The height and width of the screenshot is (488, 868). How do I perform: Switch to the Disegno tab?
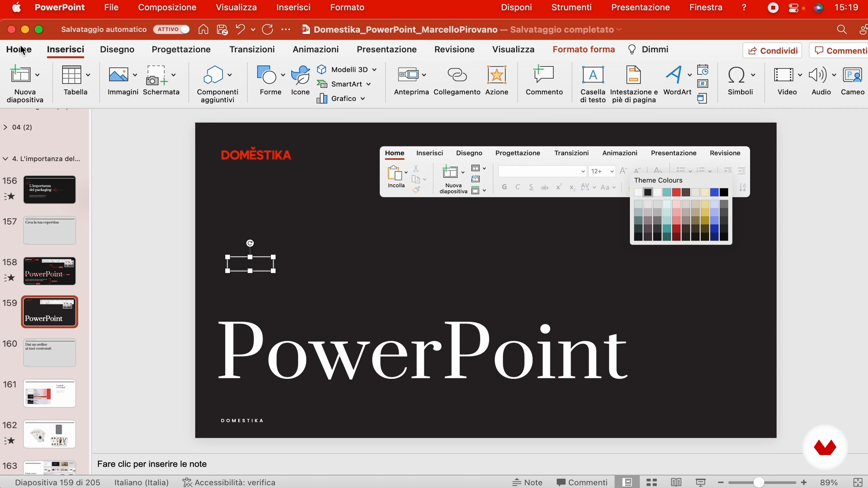[x=117, y=49]
